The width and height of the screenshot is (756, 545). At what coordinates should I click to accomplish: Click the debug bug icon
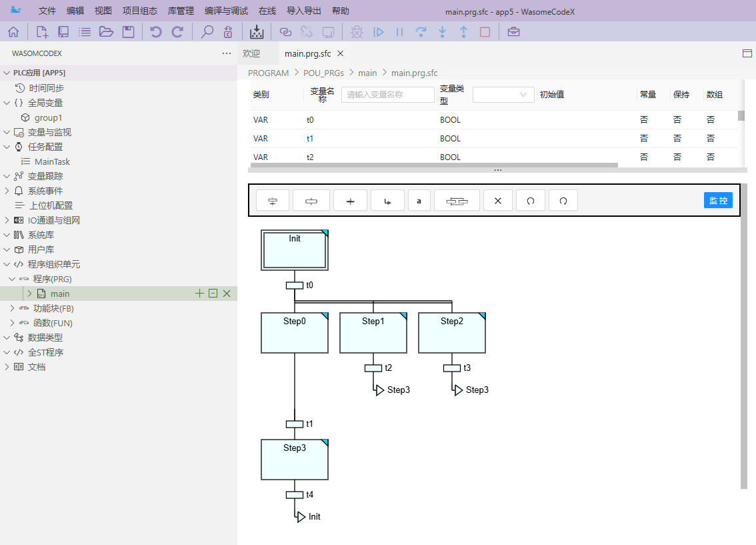tap(357, 32)
